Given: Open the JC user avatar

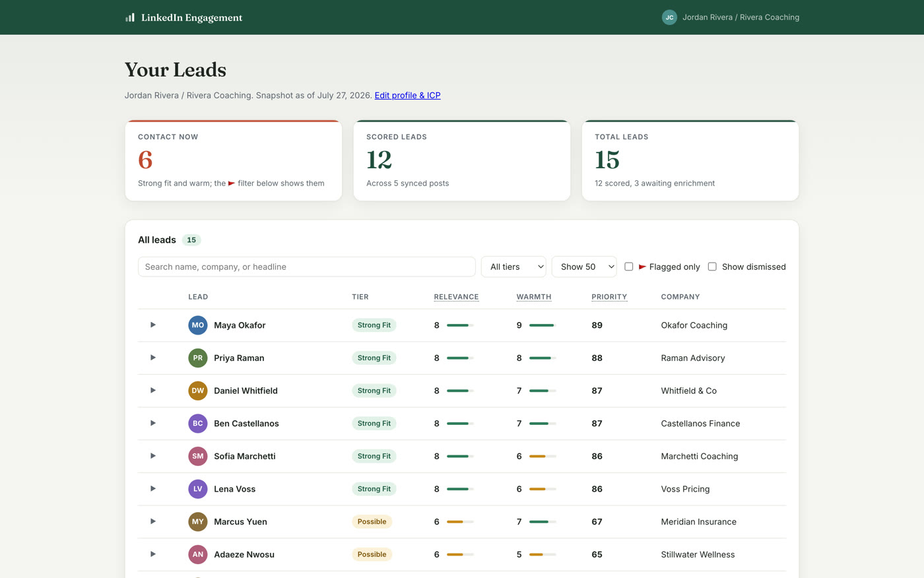Looking at the screenshot, I should (x=669, y=18).
